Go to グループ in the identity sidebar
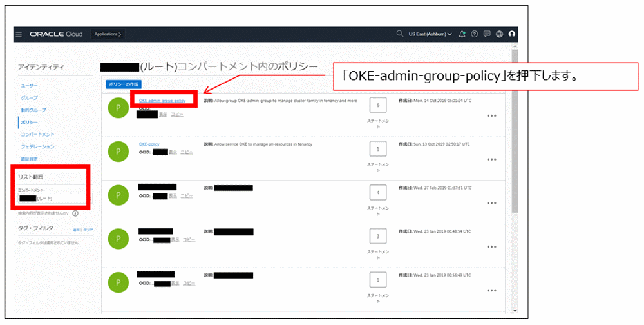The height and width of the screenshot is (325, 644). (29, 98)
